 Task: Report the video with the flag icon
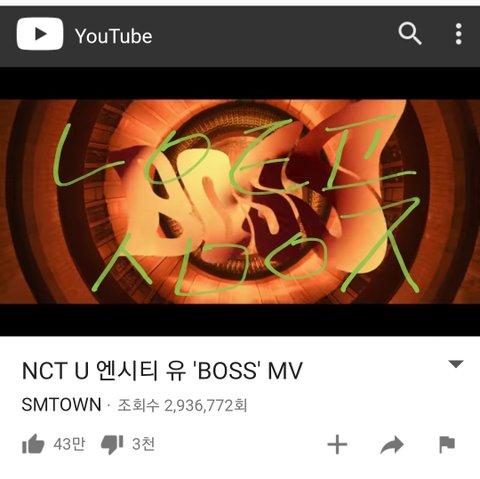[447, 444]
